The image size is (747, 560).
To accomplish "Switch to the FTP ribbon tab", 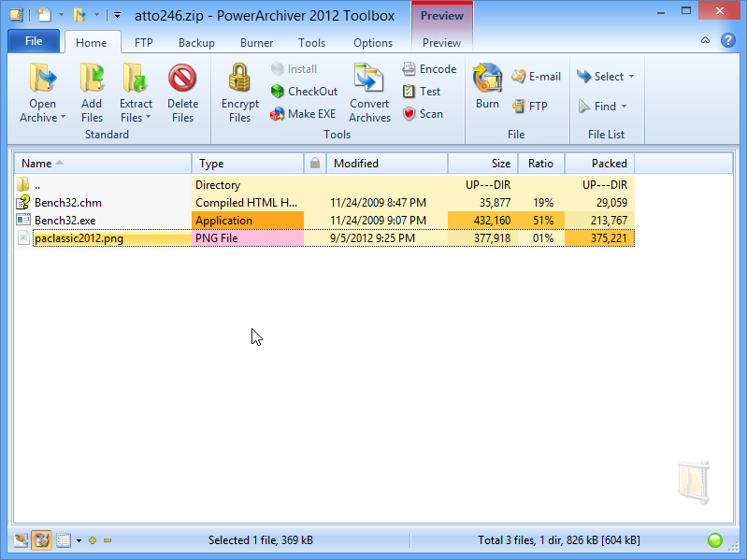I will pyautogui.click(x=143, y=42).
